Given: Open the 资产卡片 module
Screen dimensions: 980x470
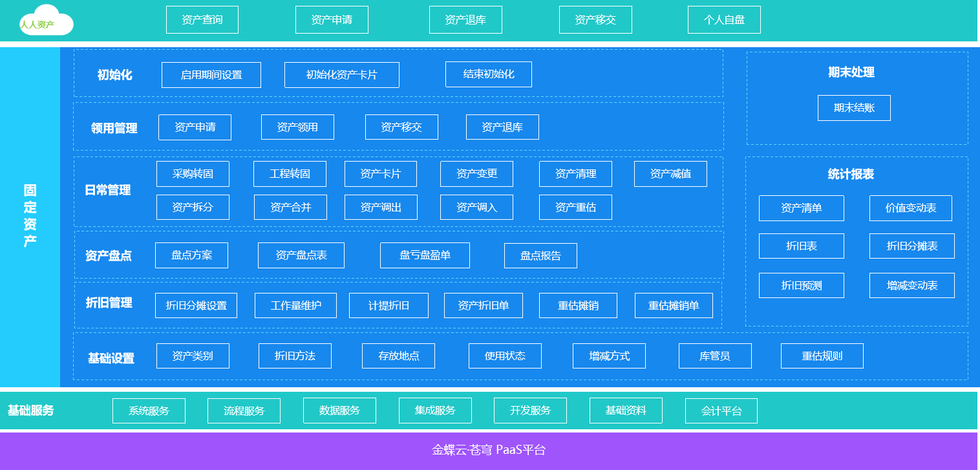Looking at the screenshot, I should pyautogui.click(x=381, y=174).
